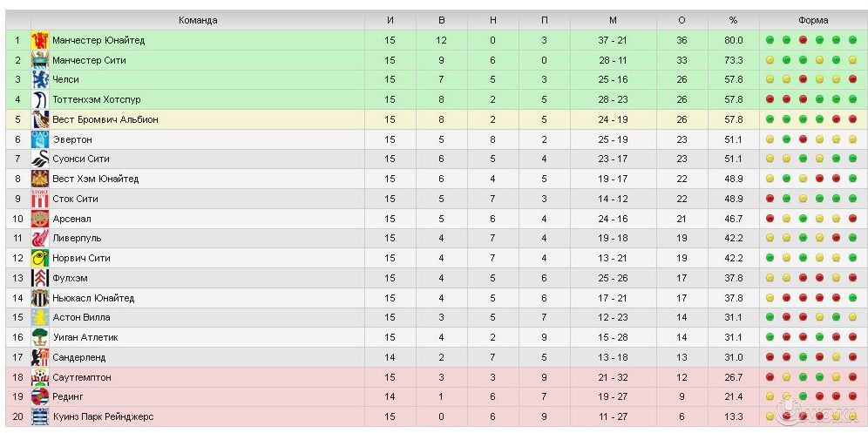Sort table by the О points column header

pos(682,20)
